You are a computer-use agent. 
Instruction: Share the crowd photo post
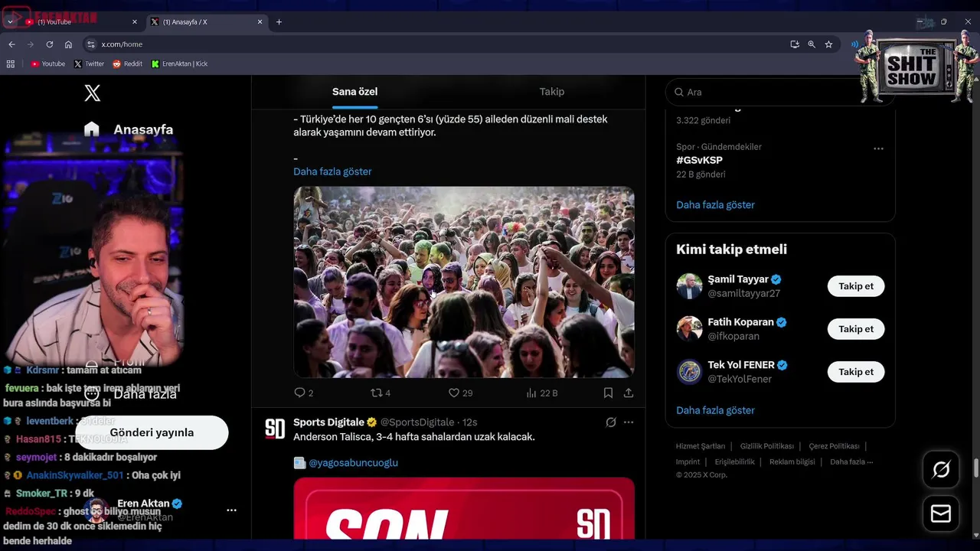pos(629,393)
